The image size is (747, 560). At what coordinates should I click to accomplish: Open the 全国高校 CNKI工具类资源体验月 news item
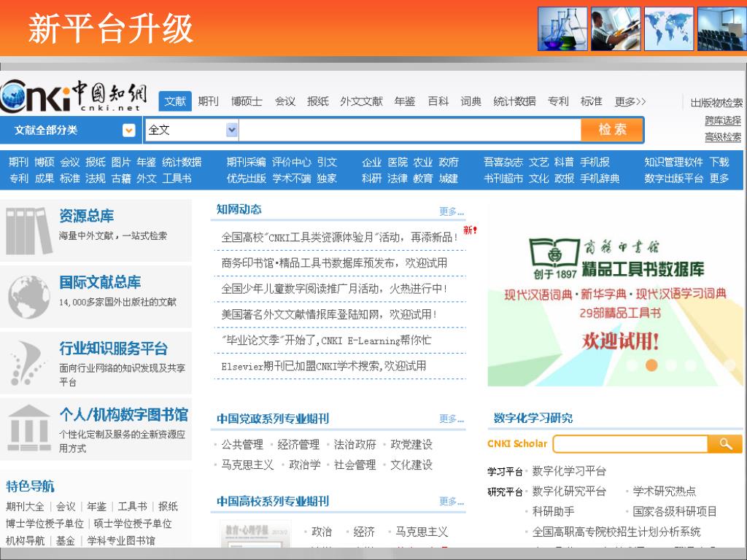pyautogui.click(x=339, y=237)
